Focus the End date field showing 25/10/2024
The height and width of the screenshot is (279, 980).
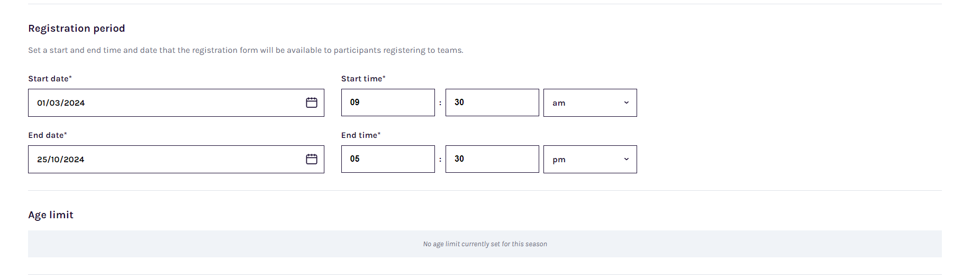point(176,159)
